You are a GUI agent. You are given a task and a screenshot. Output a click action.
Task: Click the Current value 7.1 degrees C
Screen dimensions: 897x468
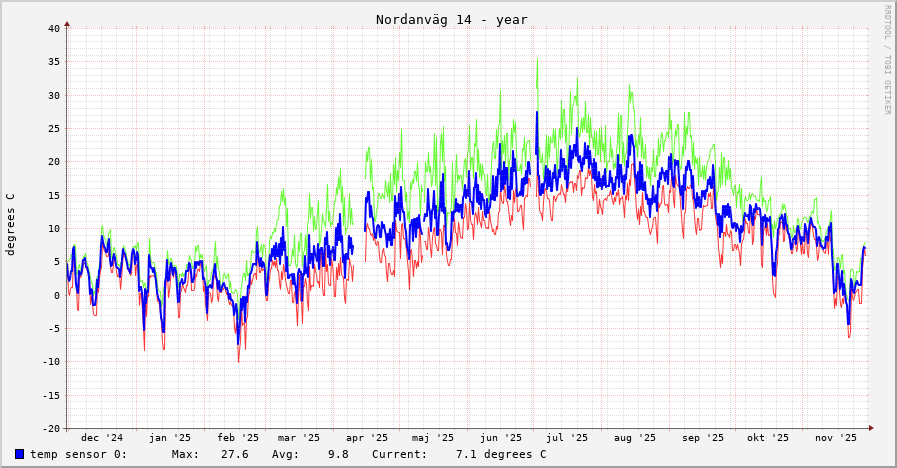pyautogui.click(x=500, y=454)
